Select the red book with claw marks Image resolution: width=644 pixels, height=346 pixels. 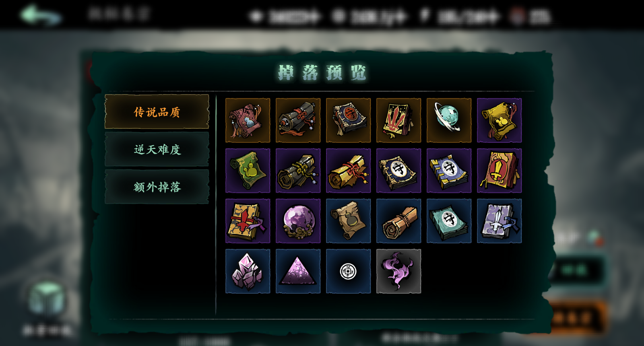pos(398,120)
